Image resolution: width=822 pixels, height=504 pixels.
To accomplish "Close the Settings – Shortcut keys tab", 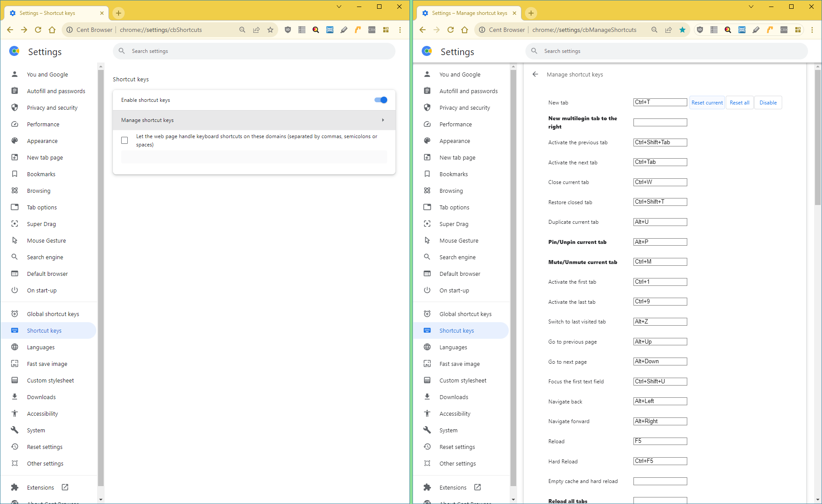I will point(102,13).
